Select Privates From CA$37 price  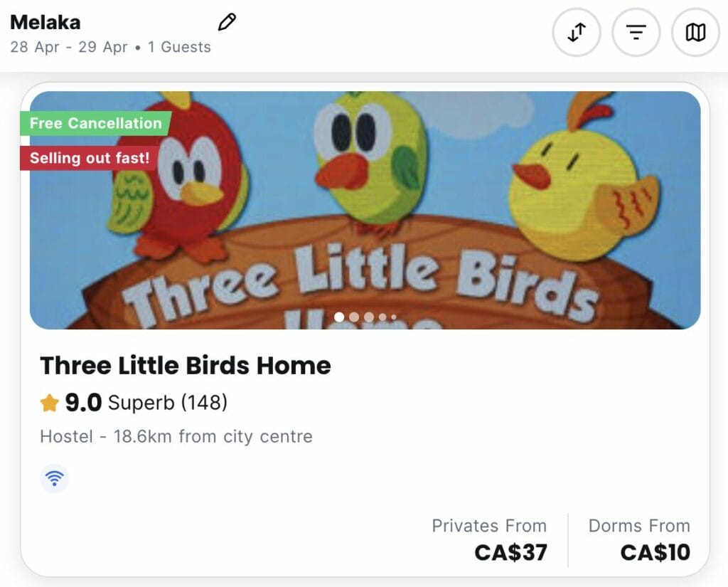489,540
